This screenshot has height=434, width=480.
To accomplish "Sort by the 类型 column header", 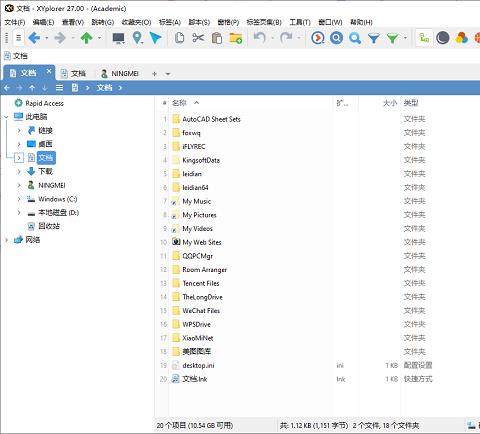I will [411, 103].
